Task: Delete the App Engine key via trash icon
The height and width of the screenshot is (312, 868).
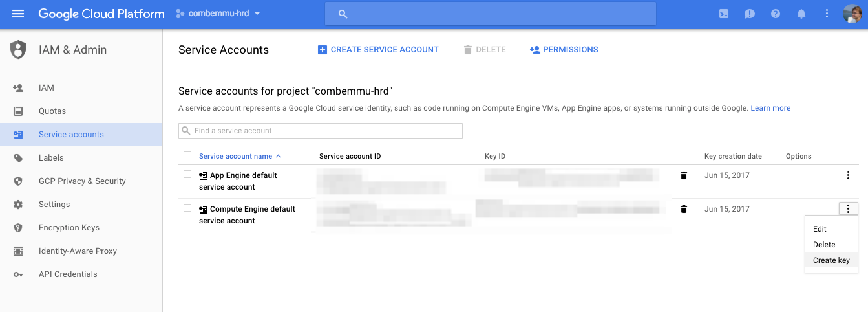Action: [684, 175]
